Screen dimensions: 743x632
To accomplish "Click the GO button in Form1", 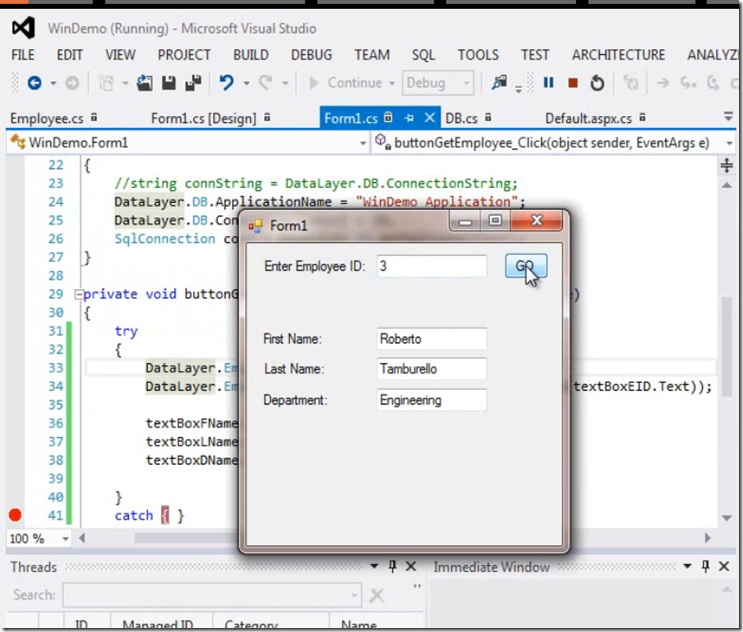I will pyautogui.click(x=526, y=266).
